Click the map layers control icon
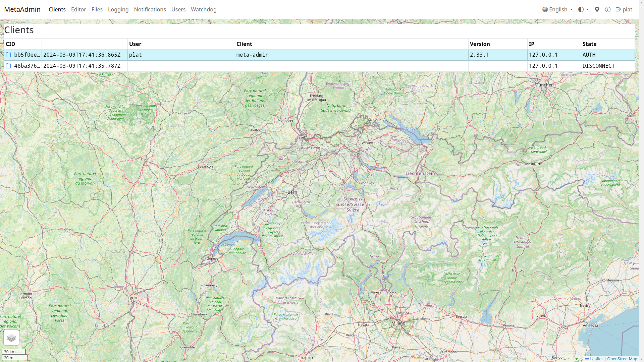Screen dimensions: 644x362 coord(11,338)
